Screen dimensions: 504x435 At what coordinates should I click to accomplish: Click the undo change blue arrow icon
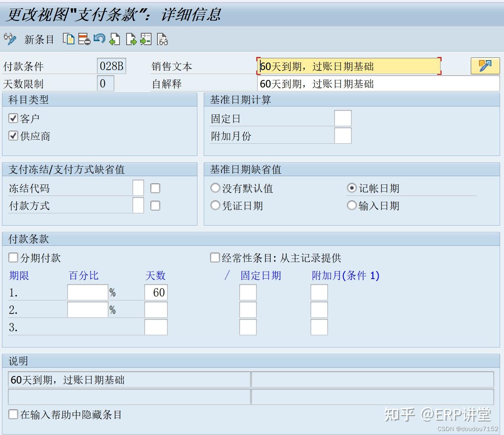(99, 39)
